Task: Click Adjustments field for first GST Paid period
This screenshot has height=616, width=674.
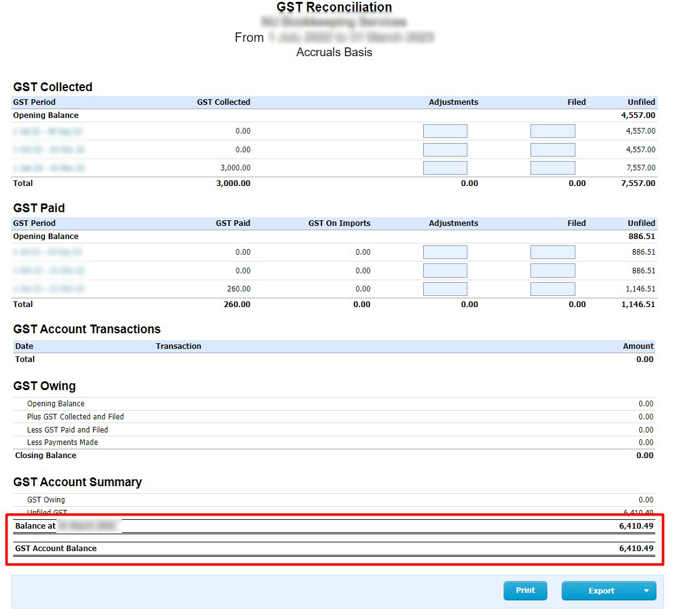Action: (445, 252)
